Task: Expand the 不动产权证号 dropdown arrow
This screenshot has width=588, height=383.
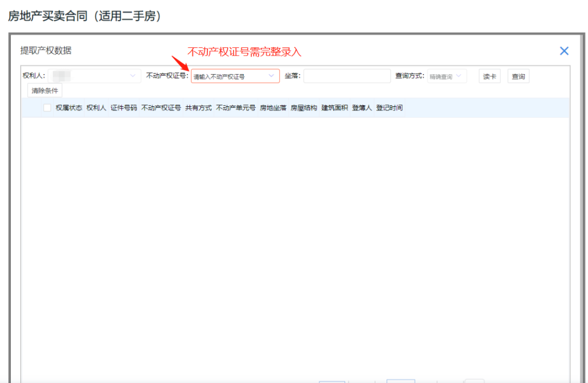Action: pos(271,76)
